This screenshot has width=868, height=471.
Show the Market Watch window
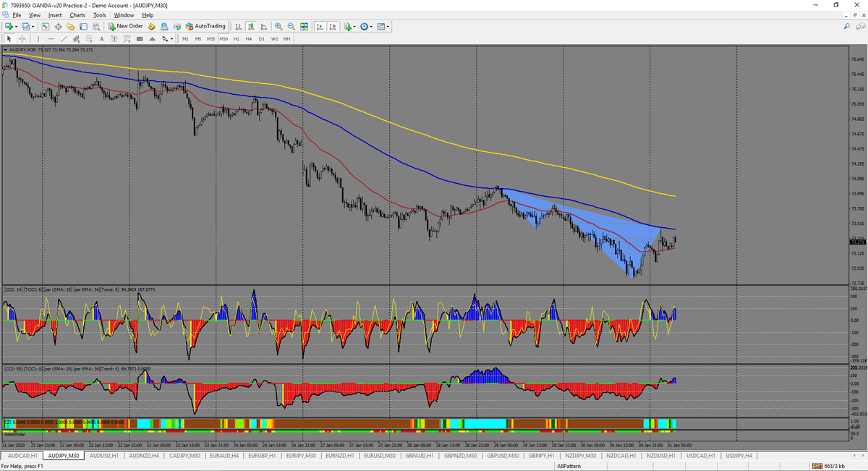pos(46,27)
